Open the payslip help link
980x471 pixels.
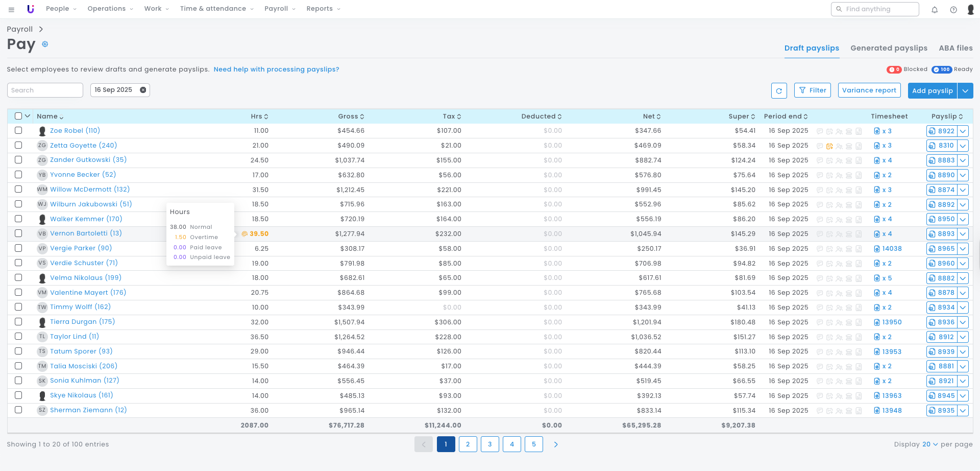[x=276, y=69]
